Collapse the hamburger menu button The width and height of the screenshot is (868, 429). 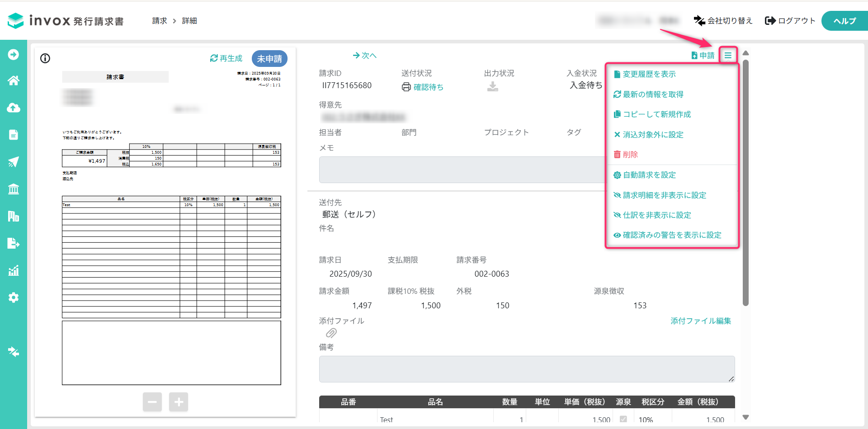click(728, 56)
